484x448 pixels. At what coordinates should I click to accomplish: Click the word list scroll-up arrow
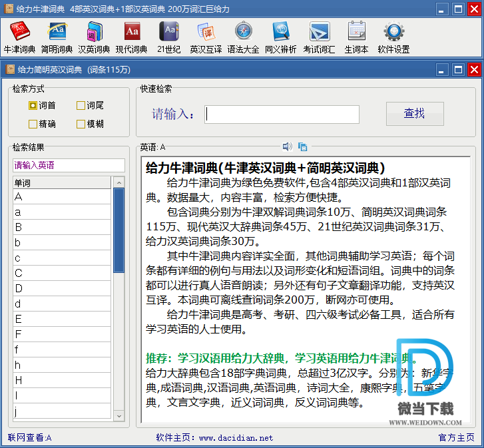click(x=119, y=182)
